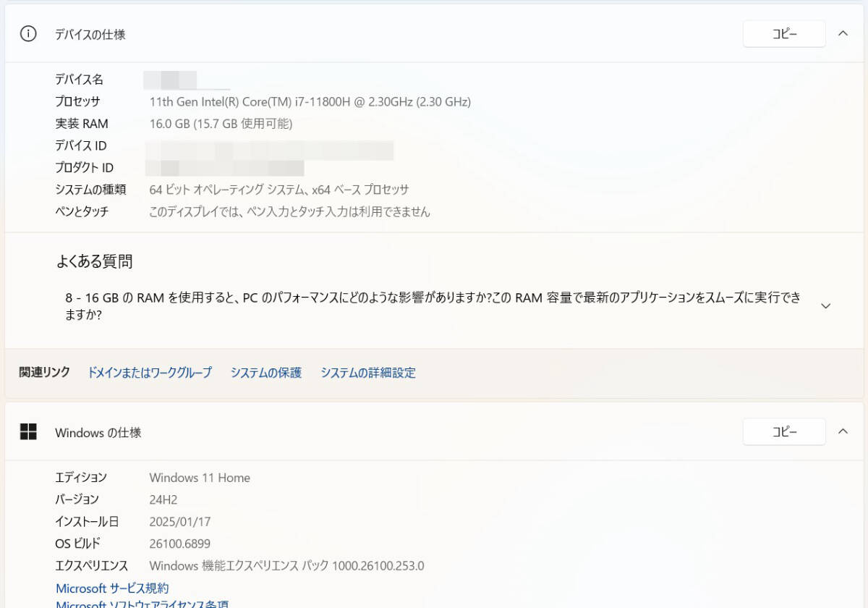Click the バージョン label
868x608 pixels.
77,499
